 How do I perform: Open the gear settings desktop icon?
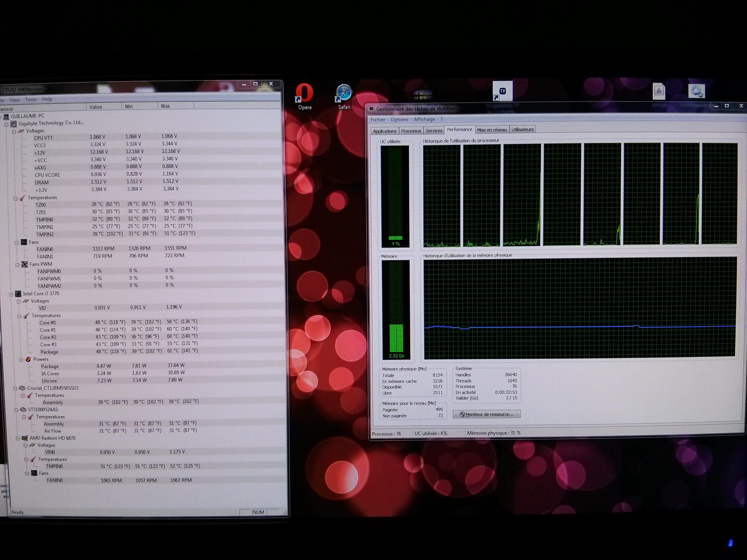[696, 90]
